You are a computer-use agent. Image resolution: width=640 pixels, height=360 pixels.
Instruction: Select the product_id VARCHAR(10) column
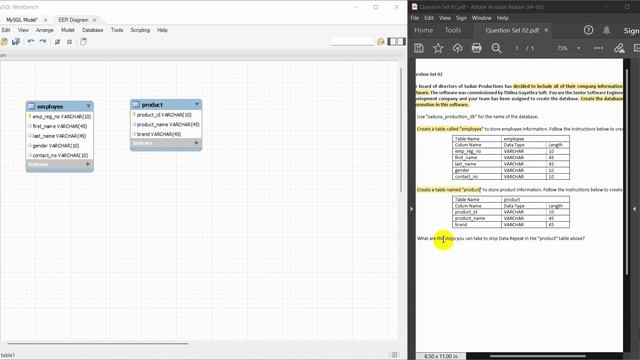pyautogui.click(x=166, y=115)
